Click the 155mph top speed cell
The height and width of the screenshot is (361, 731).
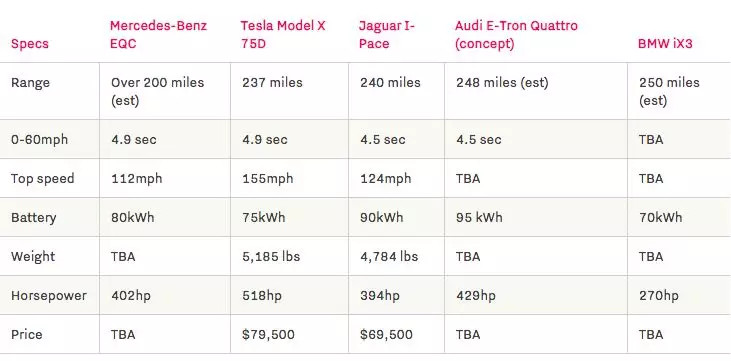pos(268,179)
